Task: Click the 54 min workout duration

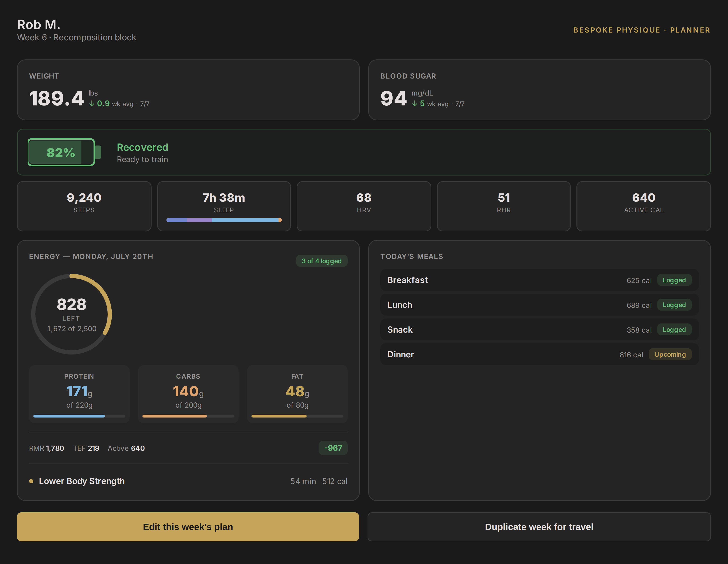Action: coord(303,481)
